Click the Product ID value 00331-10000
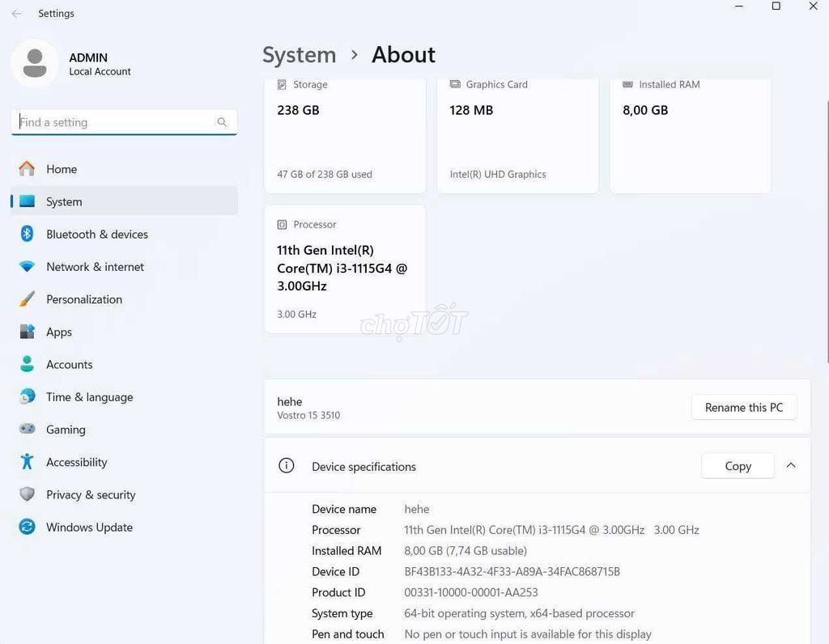This screenshot has width=829, height=644. click(470, 592)
